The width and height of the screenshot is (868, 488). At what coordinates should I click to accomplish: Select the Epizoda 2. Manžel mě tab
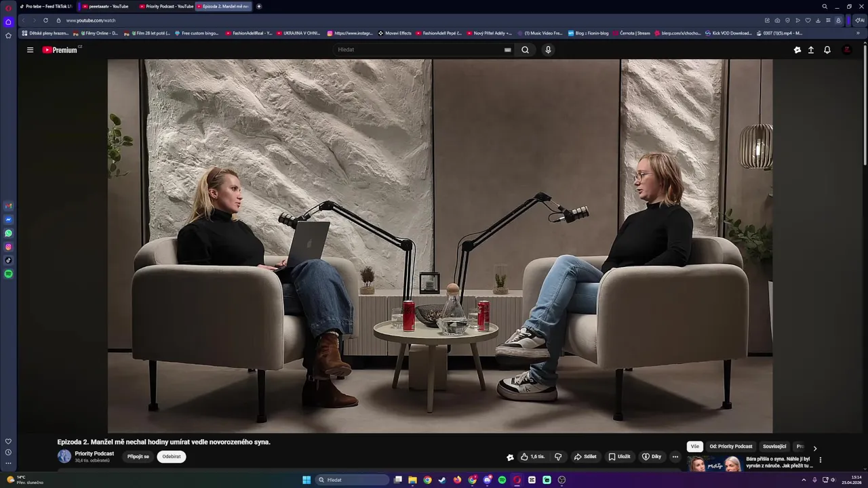pyautogui.click(x=224, y=6)
